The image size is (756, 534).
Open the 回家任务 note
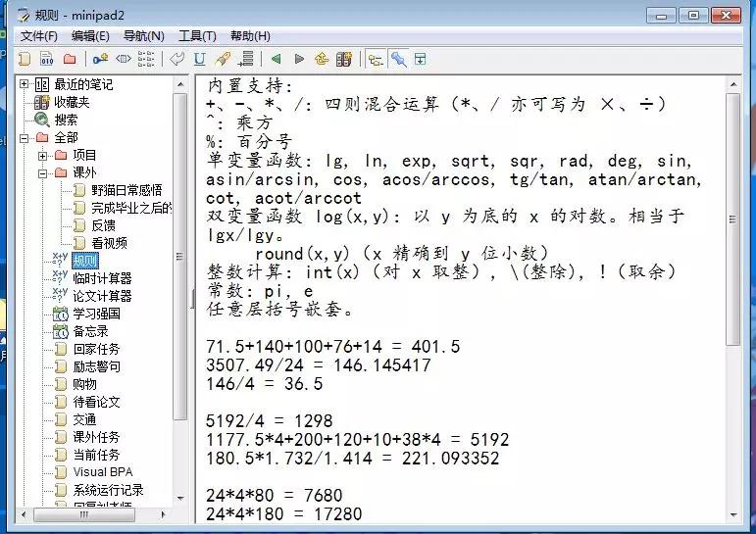pos(96,349)
